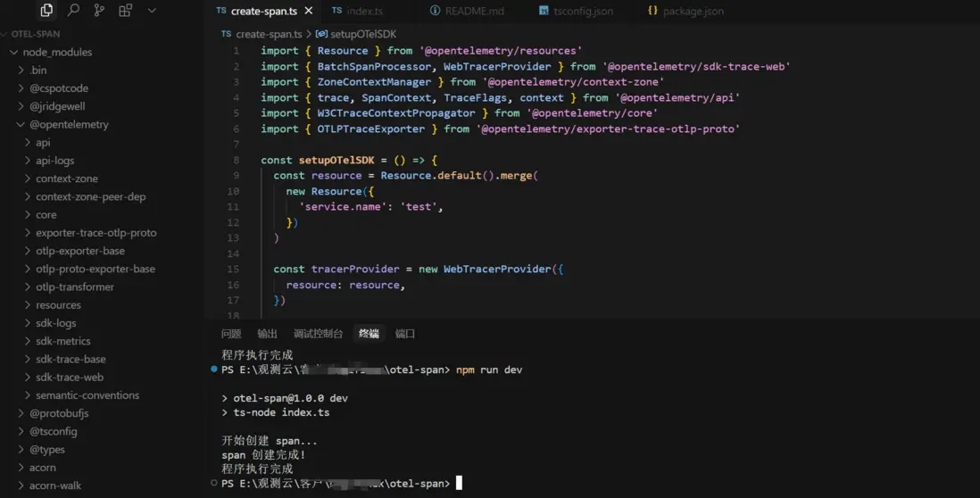
Task: Select the sdk-metrics folder
Action: pyautogui.click(x=63, y=342)
